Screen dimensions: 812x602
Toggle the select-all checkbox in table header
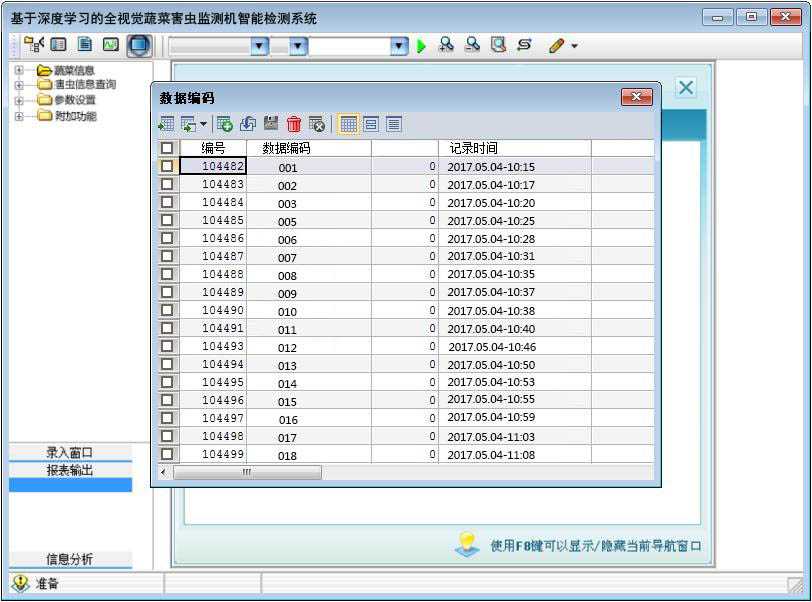tap(167, 148)
